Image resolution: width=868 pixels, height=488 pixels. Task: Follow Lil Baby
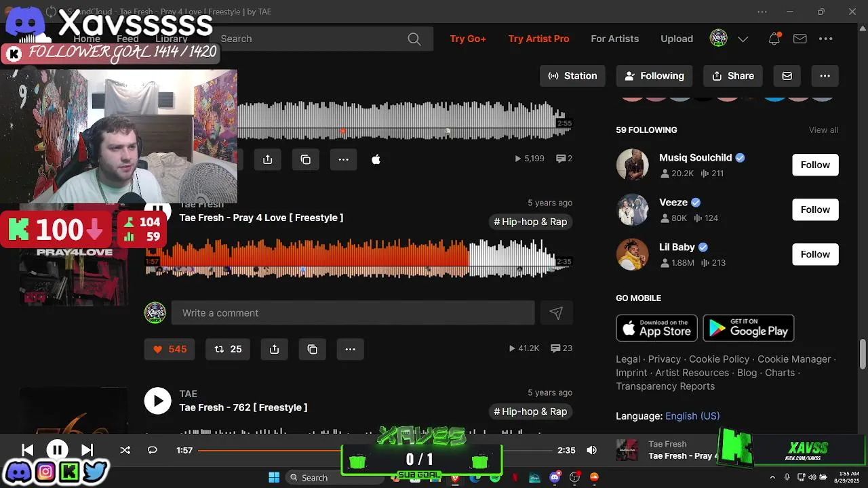815,254
